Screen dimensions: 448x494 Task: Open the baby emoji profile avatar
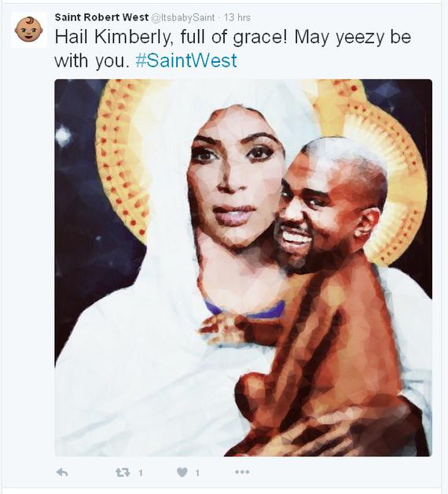(29, 30)
